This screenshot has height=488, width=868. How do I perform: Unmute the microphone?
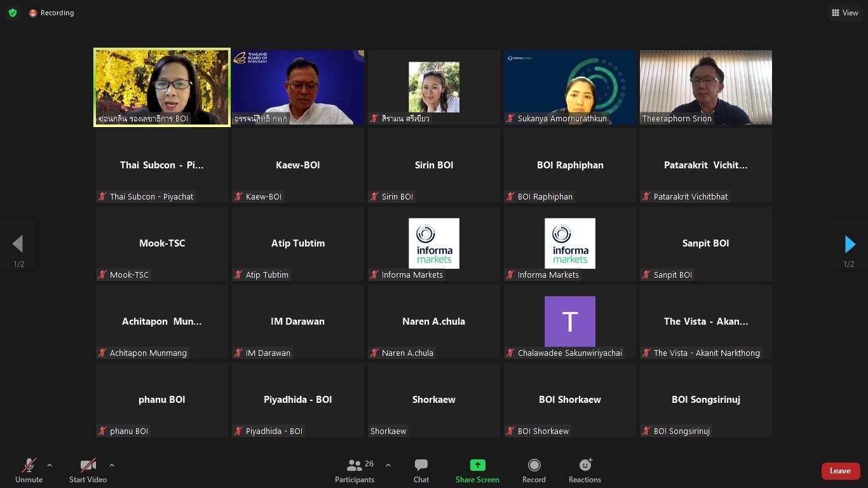29,471
